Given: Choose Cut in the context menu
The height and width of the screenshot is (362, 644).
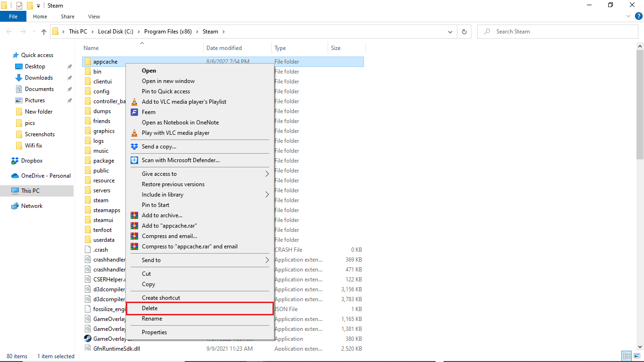Looking at the screenshot, I should click(200, 274).
